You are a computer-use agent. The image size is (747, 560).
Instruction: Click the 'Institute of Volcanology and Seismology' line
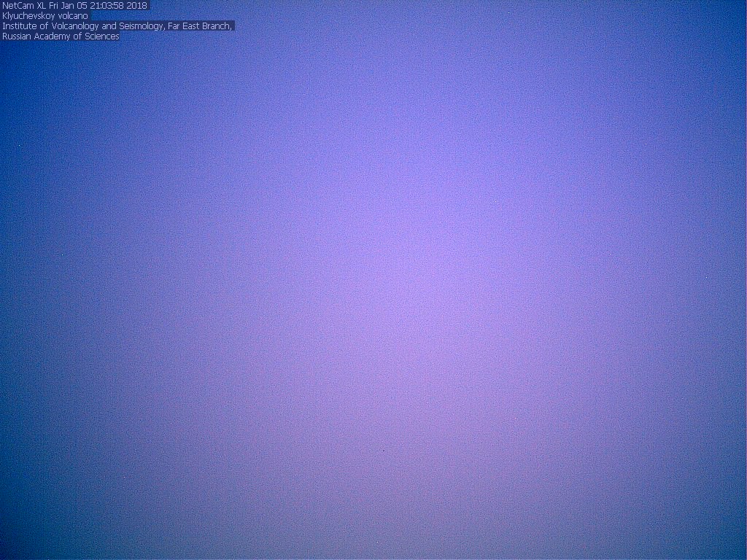click(x=117, y=26)
